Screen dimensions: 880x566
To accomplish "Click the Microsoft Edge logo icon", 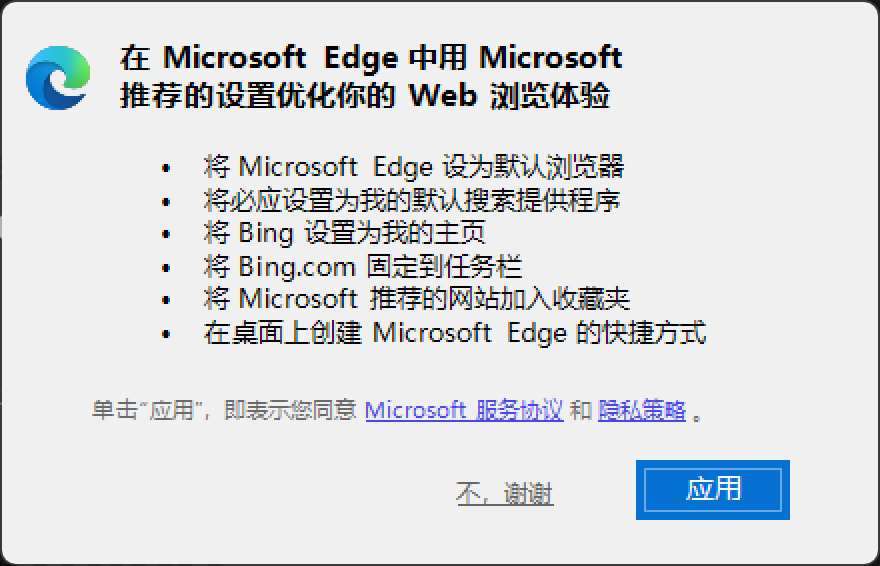I will pos(59,78).
